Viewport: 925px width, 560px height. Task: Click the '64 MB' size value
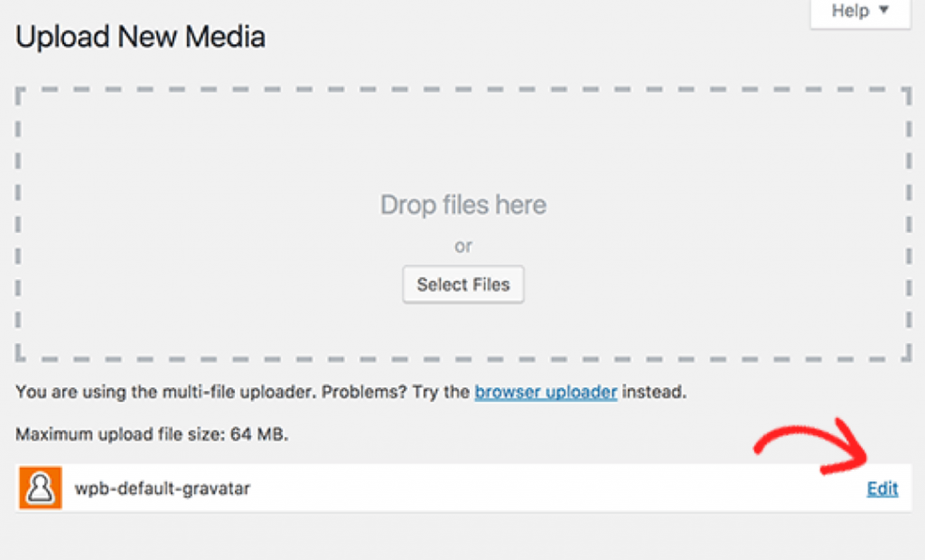(x=259, y=434)
